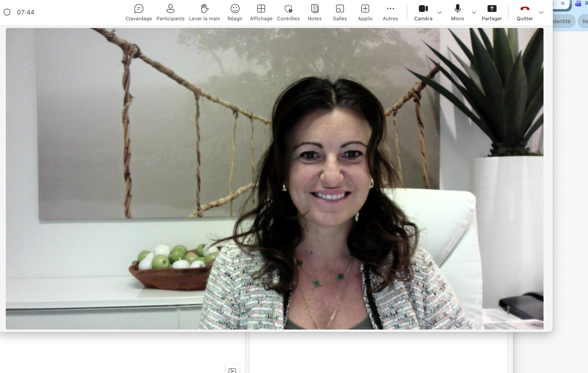Open the Réagir reactions menu
Image resolution: width=588 pixels, height=373 pixels.
click(x=235, y=12)
